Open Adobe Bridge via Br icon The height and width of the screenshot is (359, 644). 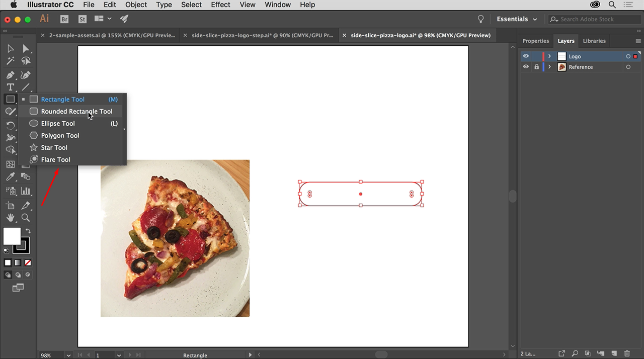pyautogui.click(x=64, y=19)
